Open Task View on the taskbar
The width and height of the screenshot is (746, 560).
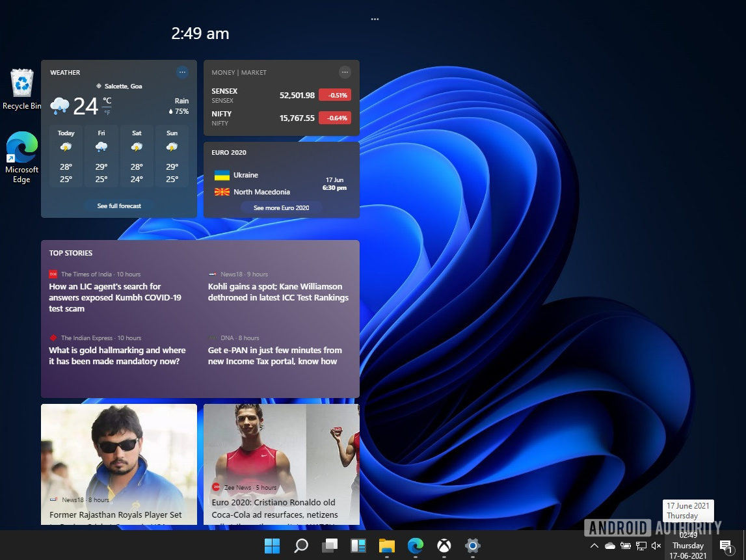(x=330, y=546)
